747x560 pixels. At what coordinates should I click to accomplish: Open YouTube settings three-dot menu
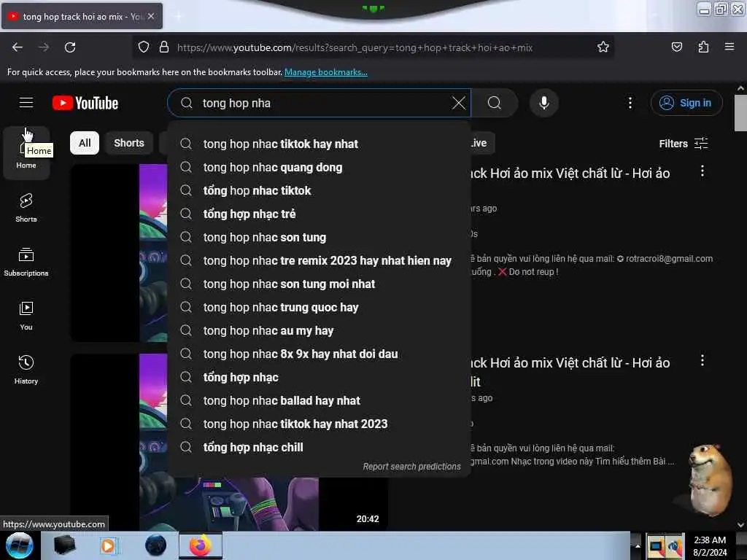[x=630, y=103]
